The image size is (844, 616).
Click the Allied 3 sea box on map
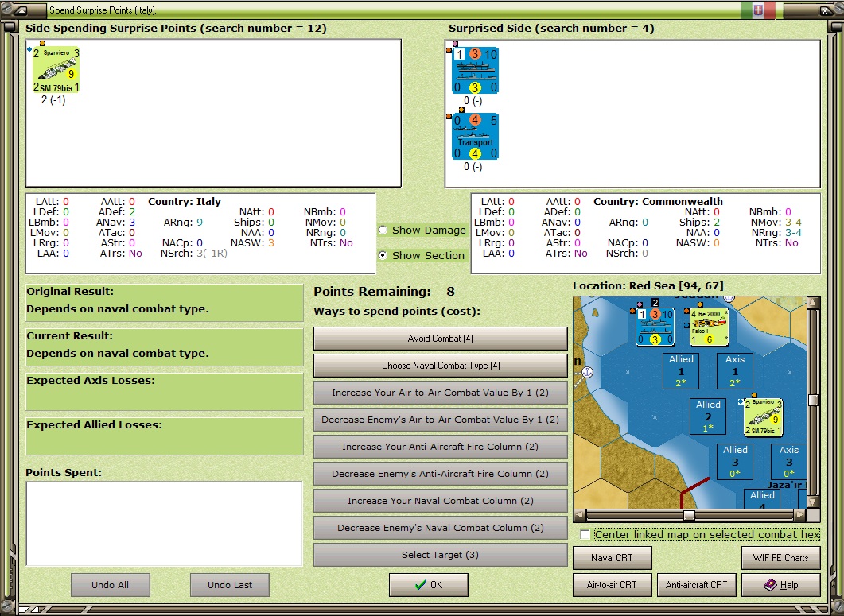735,461
